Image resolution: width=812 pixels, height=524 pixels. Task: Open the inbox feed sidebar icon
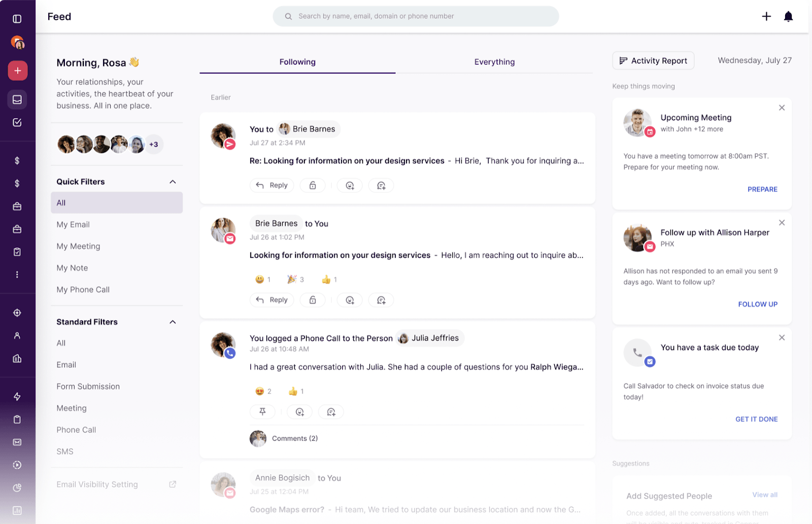tap(17, 99)
